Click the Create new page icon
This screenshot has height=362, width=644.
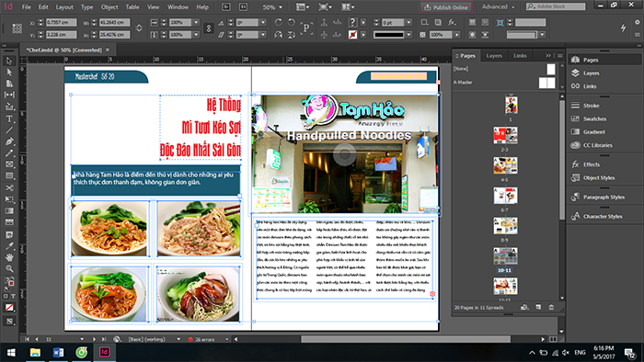coord(538,307)
